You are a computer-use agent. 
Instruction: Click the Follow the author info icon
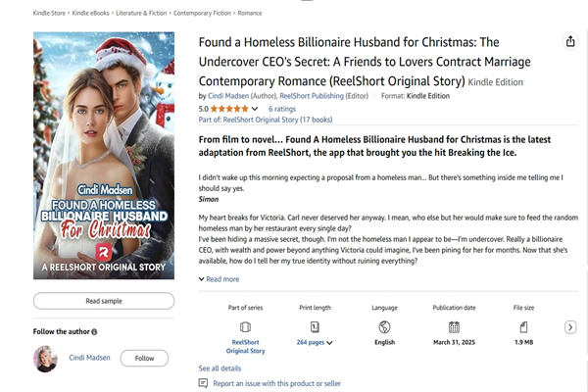click(x=95, y=332)
